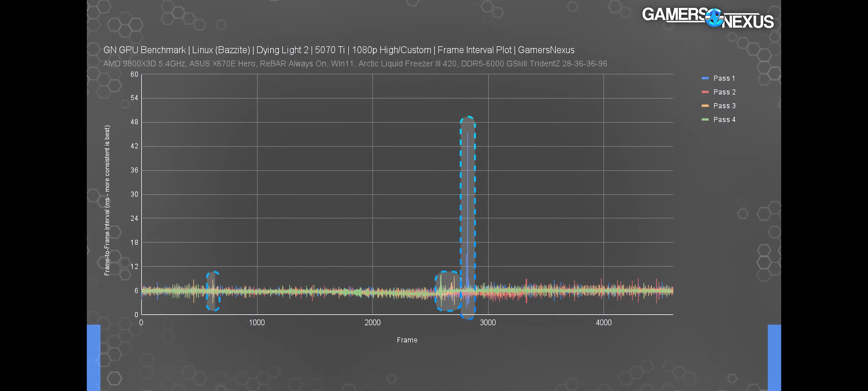The height and width of the screenshot is (391, 868).
Task: Select the Pass 2 legend label
Action: click(x=724, y=92)
